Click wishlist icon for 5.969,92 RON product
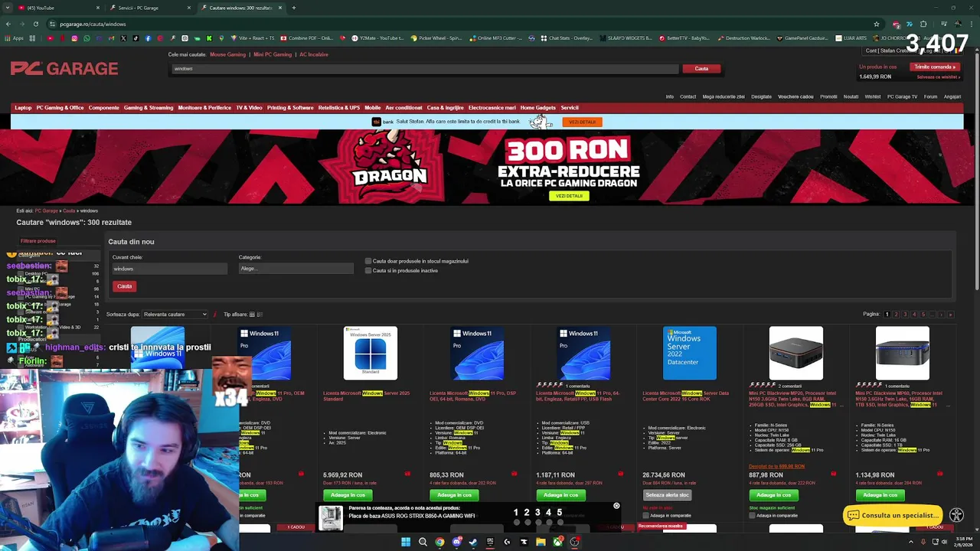Viewport: 980px width, 551px height. [407, 474]
